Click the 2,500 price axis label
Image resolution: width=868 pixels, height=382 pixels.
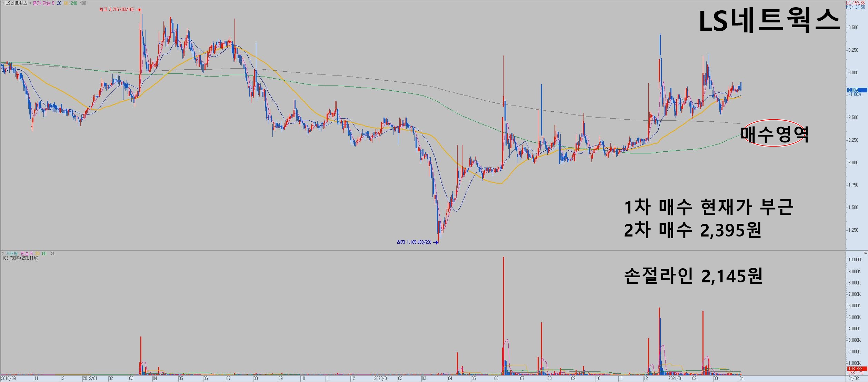853,118
